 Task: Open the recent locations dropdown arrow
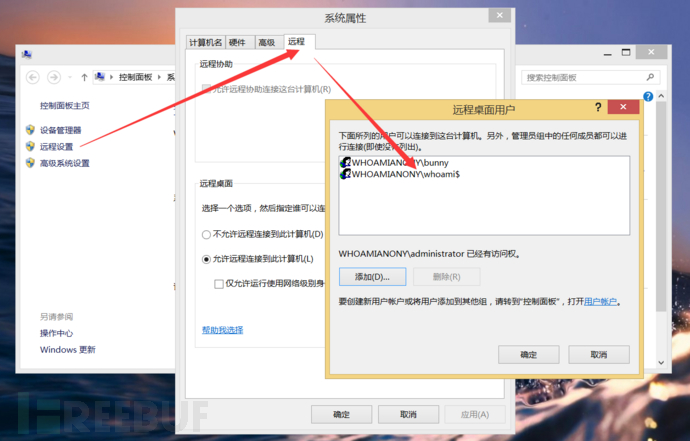[70, 77]
